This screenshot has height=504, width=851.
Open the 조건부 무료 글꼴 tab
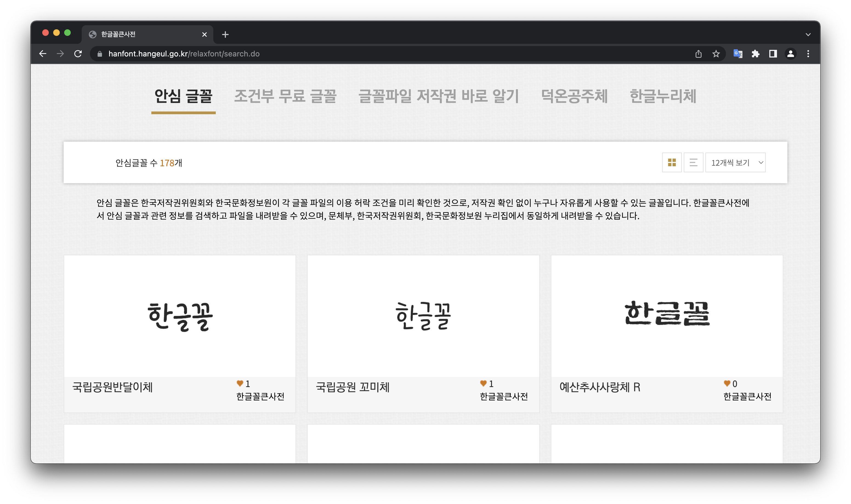[x=285, y=96]
